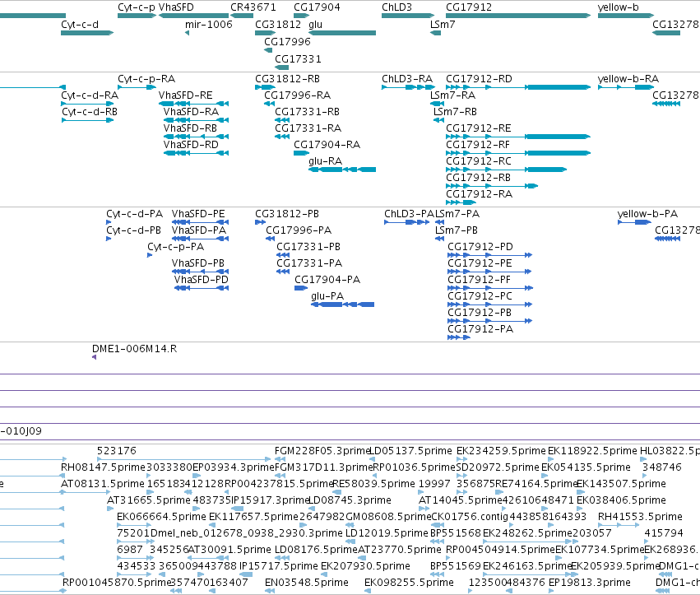Open the VhaSFD-RB transcript label
The width and height of the screenshot is (700, 595).
190,128
